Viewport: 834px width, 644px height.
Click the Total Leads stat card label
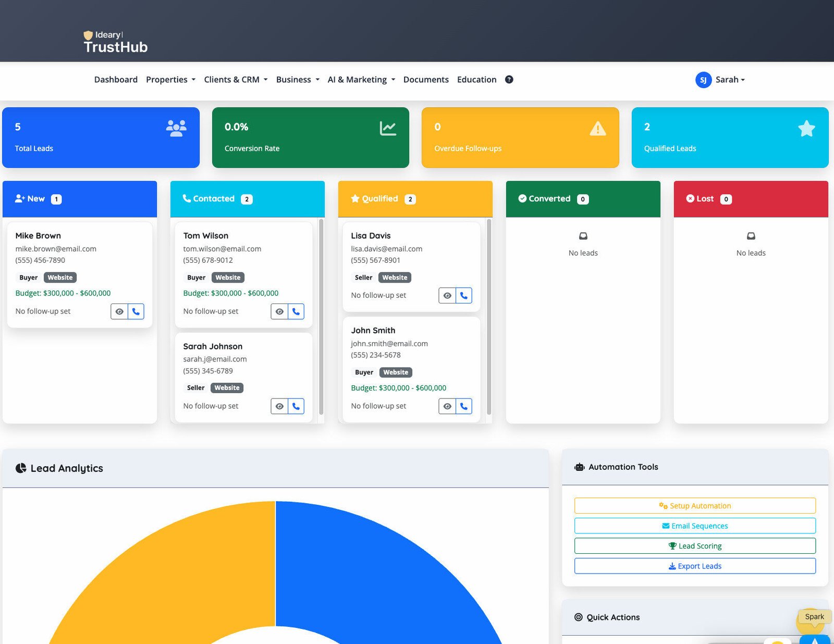coord(34,149)
